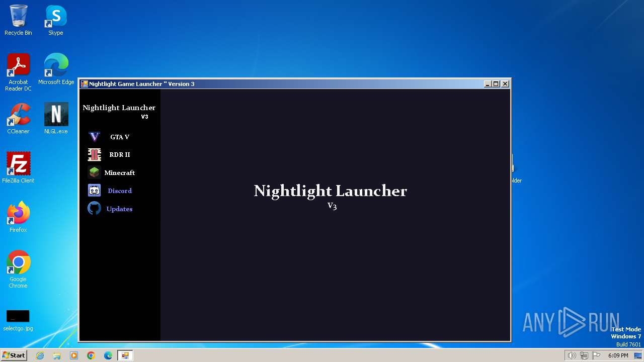Select the RDR II menu label
Viewport: 644px width, 362px height.
[x=120, y=154]
